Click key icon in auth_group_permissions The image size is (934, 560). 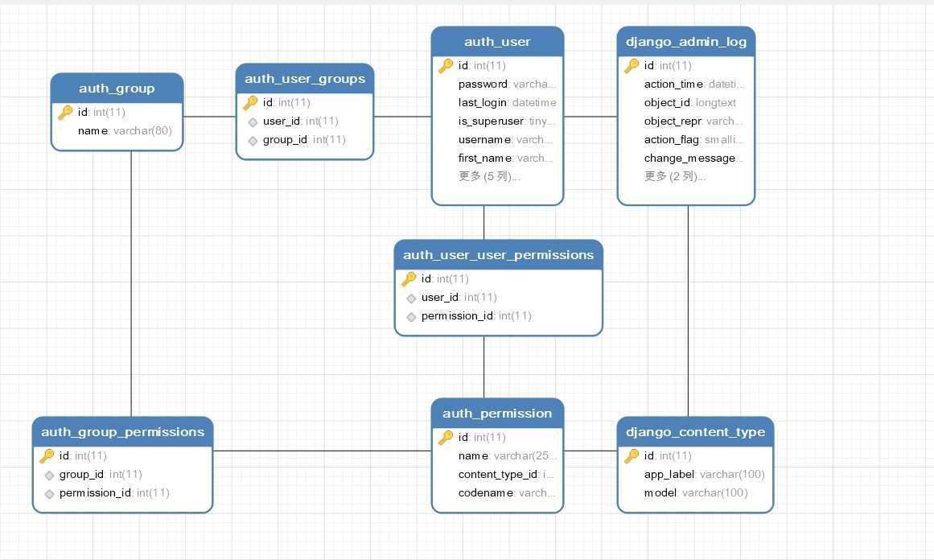[47, 455]
